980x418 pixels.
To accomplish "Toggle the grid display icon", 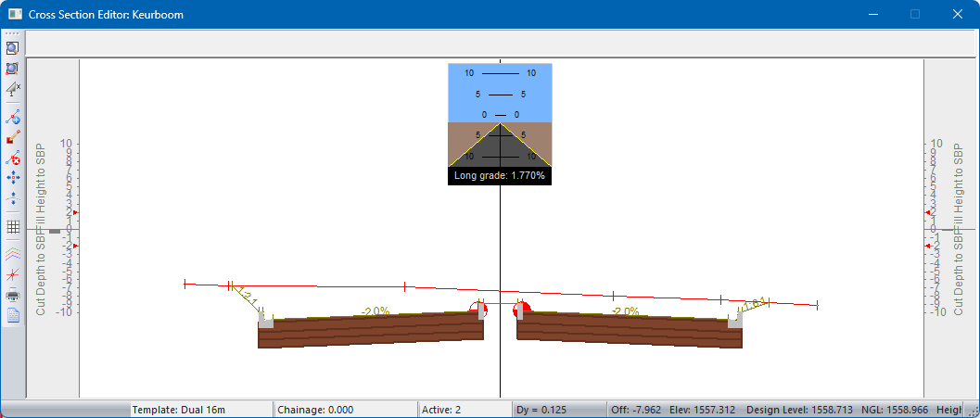I will [13, 226].
